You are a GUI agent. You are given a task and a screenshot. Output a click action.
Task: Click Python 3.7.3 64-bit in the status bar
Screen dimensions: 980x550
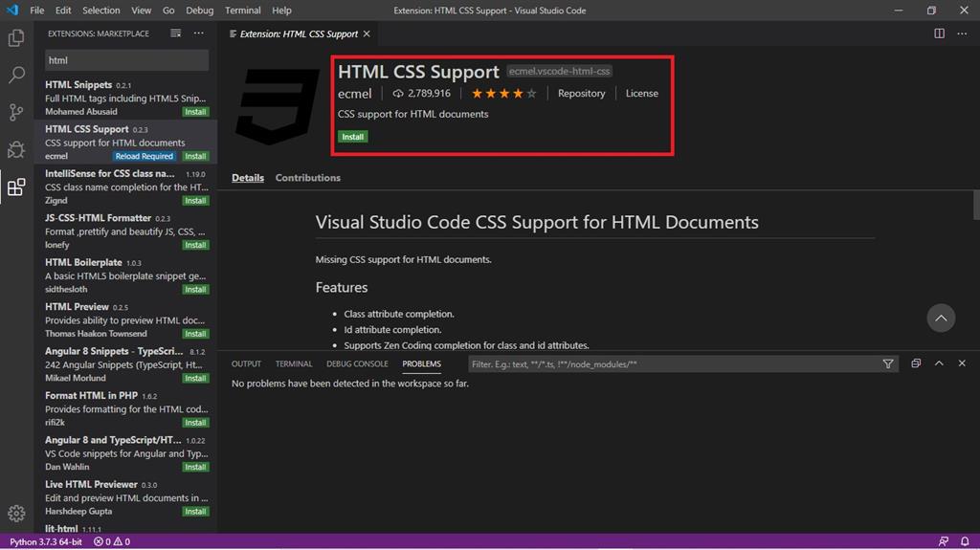46,542
